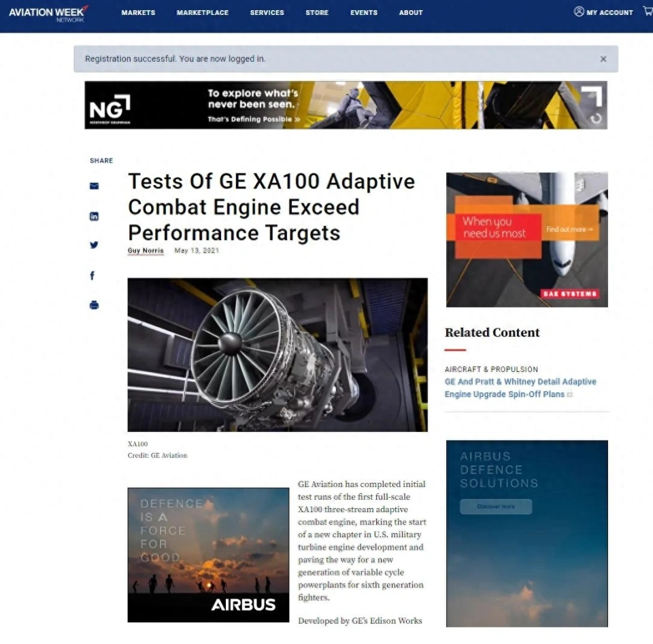Replay the Northrop Grumman banner ad

596,118
